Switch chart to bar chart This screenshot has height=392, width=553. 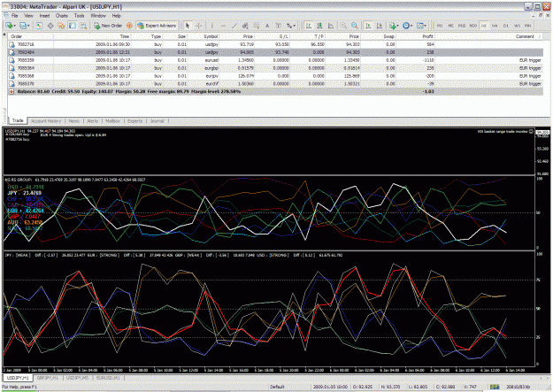point(308,26)
